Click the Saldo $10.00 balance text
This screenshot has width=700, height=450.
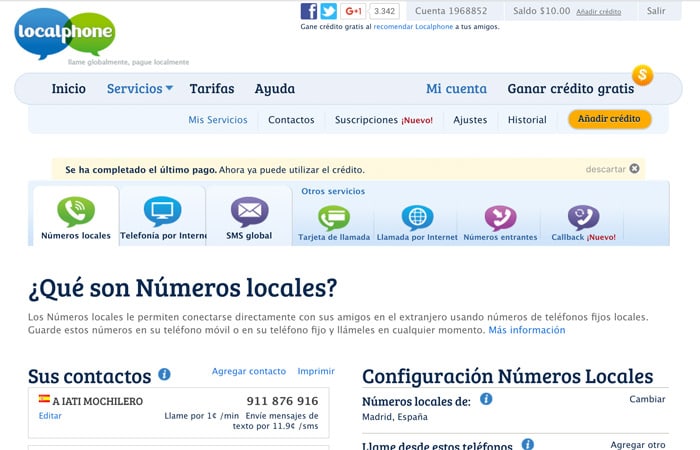[x=542, y=11]
